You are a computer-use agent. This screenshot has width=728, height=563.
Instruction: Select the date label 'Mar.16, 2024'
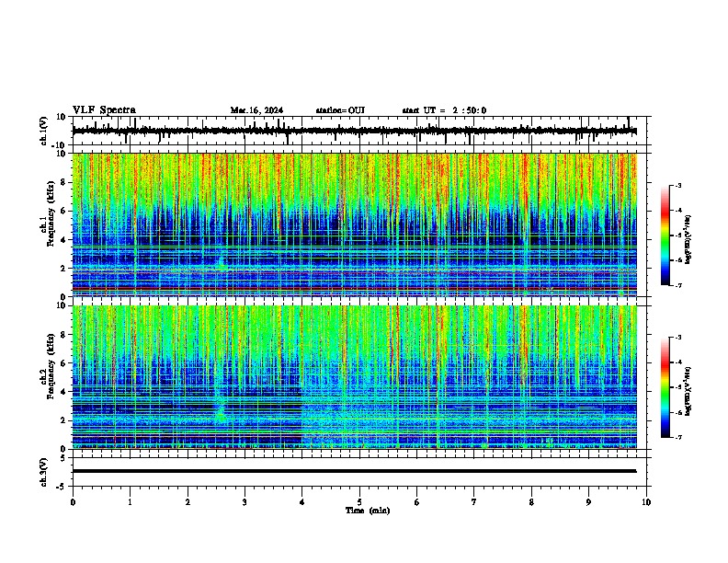pyautogui.click(x=256, y=110)
